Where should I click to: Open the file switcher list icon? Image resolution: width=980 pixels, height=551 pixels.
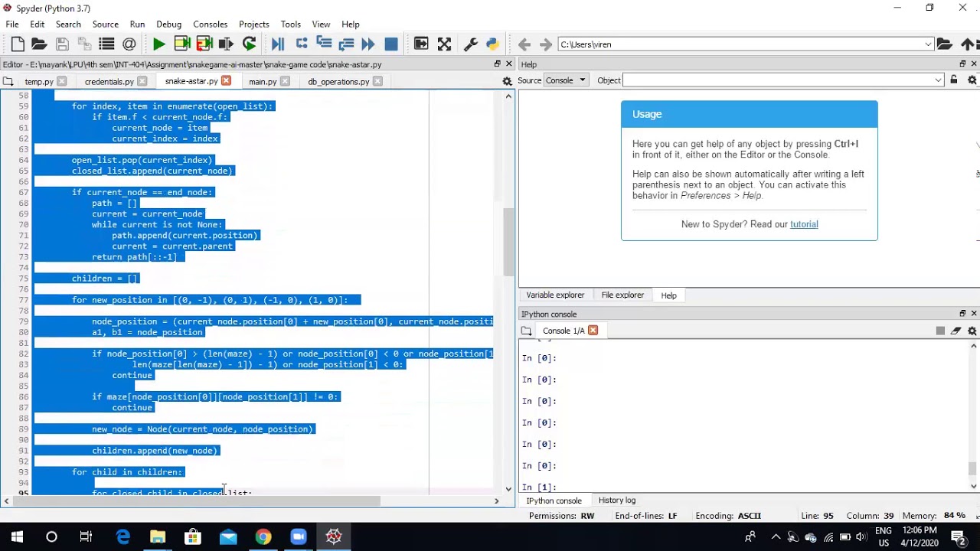coord(106,44)
